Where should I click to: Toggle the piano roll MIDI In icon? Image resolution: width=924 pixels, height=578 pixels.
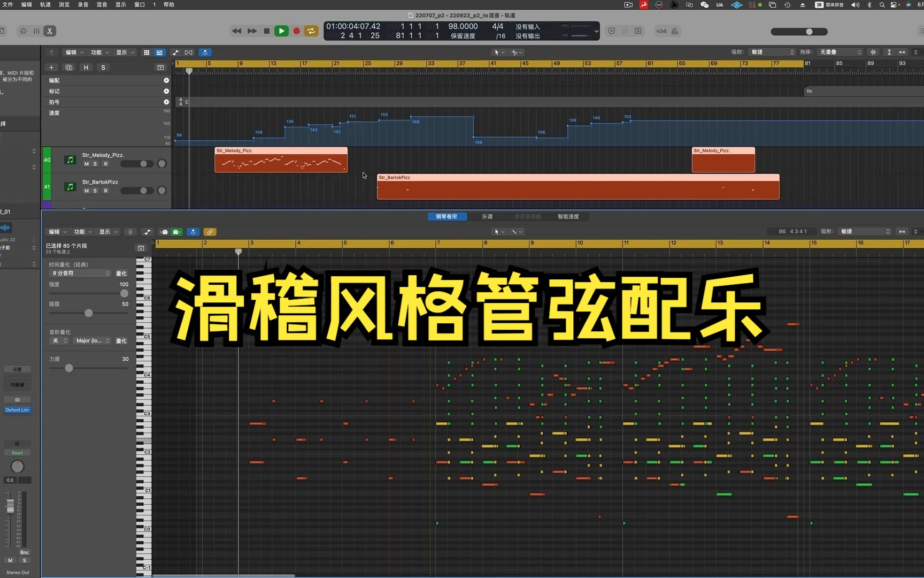(164, 232)
